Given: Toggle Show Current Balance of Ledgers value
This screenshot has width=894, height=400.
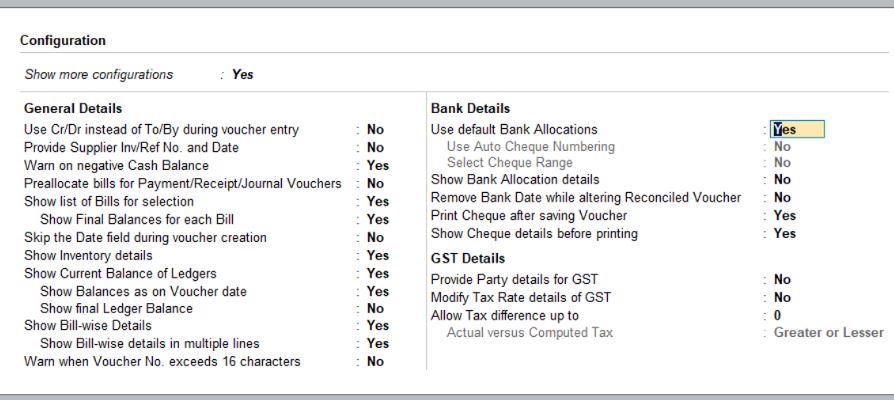Looking at the screenshot, I should [377, 274].
